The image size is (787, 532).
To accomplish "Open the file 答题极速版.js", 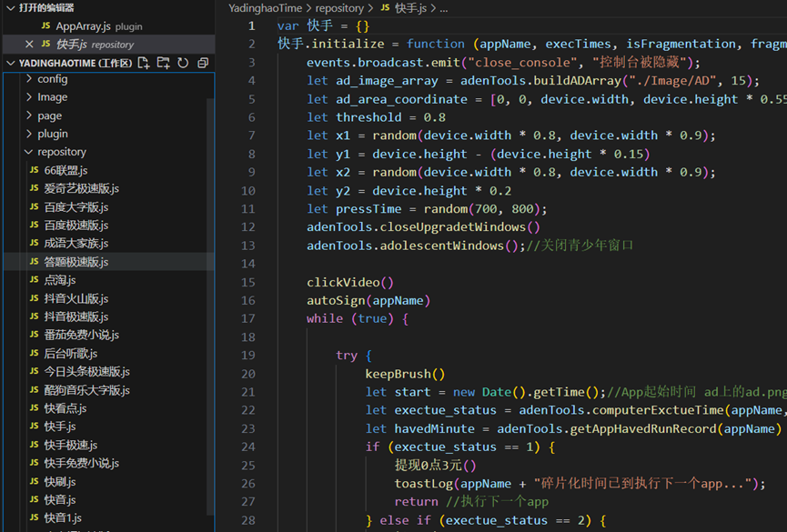I will 76,262.
